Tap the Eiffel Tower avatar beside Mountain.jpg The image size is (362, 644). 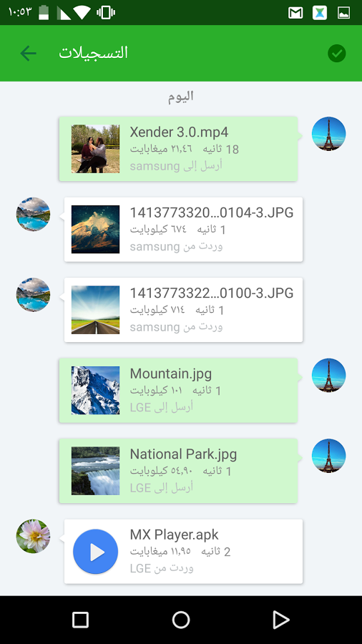[x=328, y=375]
